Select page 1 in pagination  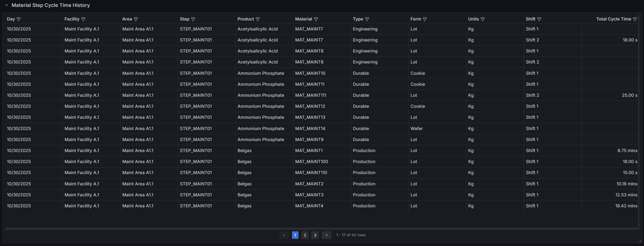295,235
